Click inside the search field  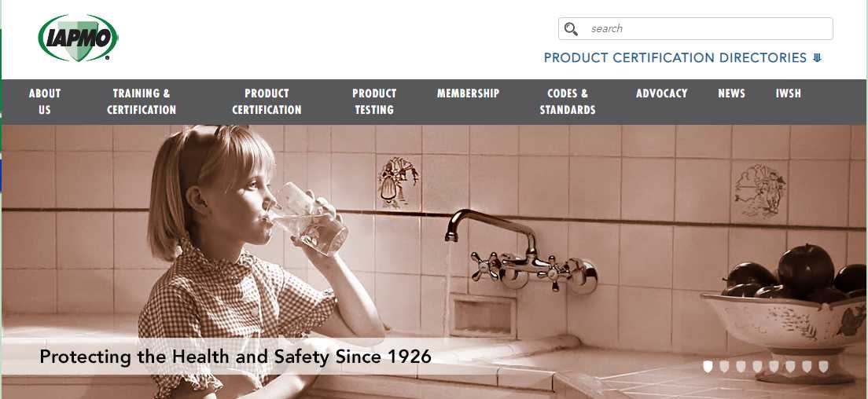click(x=695, y=29)
